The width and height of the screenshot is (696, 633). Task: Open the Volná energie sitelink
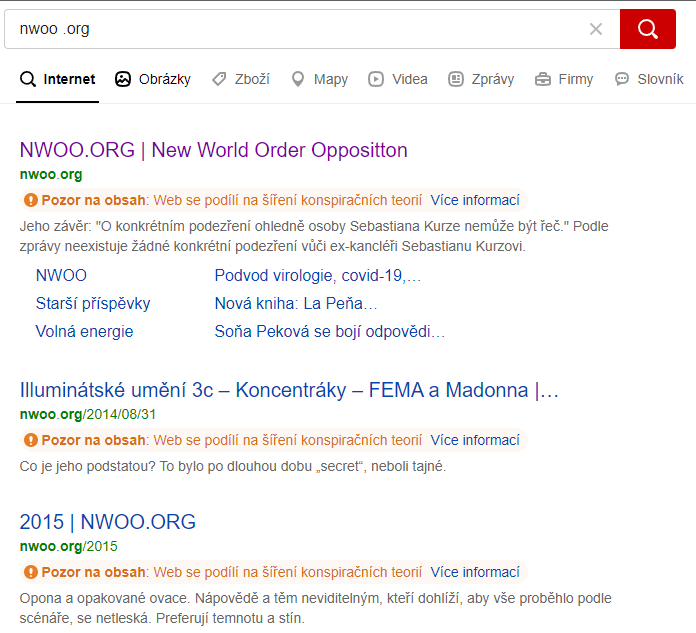84,332
